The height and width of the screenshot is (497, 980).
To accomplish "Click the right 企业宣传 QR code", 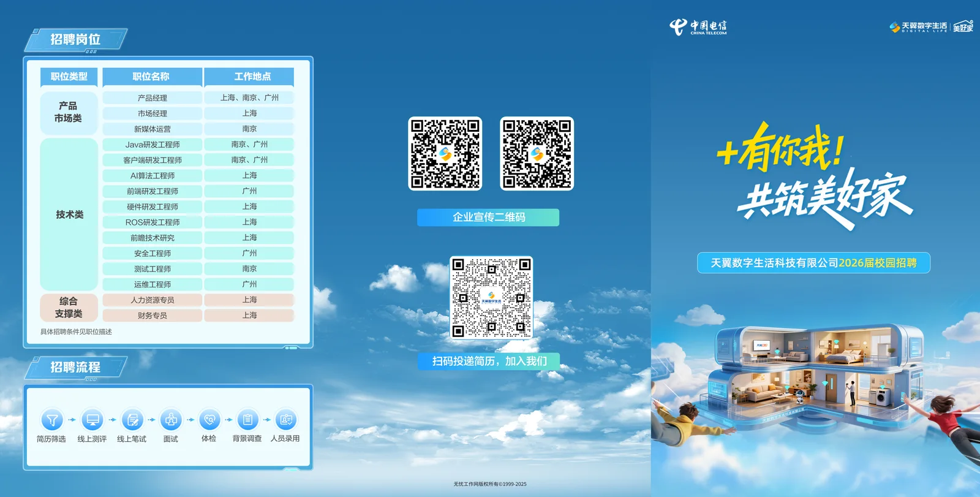I will [x=537, y=153].
